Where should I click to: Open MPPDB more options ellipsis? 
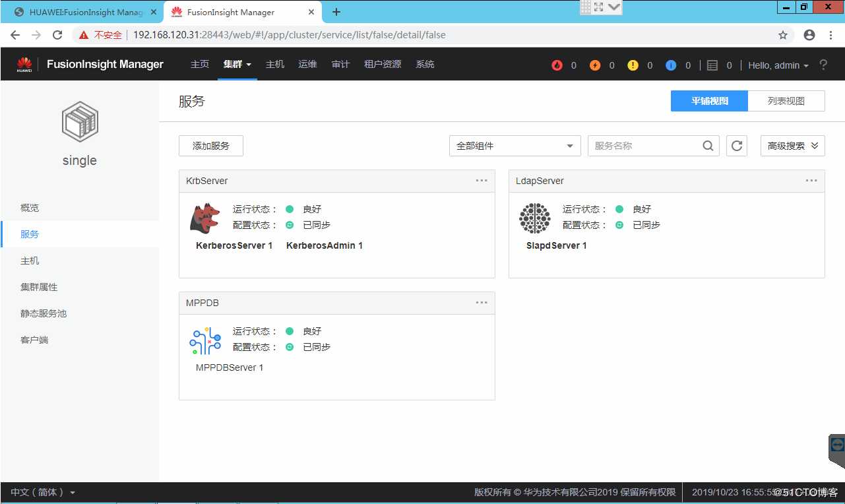tap(482, 303)
